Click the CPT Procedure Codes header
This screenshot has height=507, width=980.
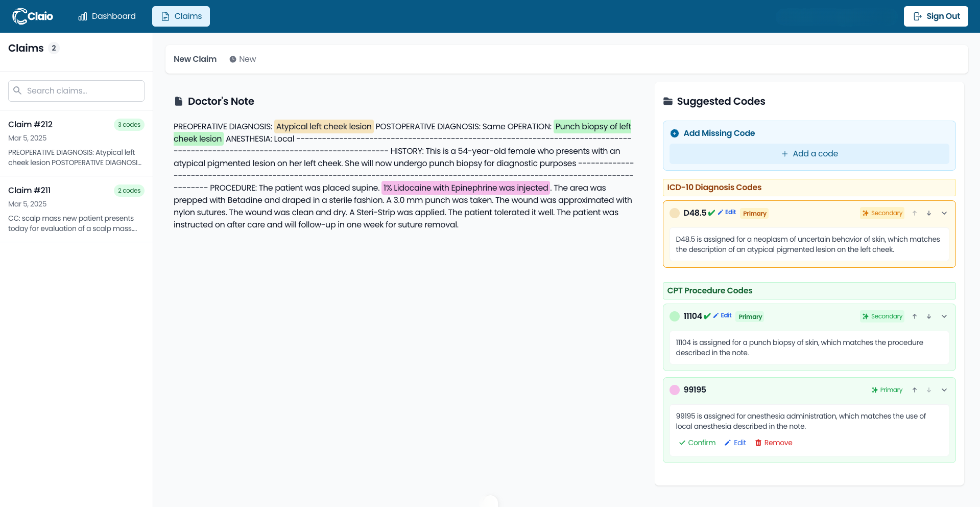click(809, 291)
